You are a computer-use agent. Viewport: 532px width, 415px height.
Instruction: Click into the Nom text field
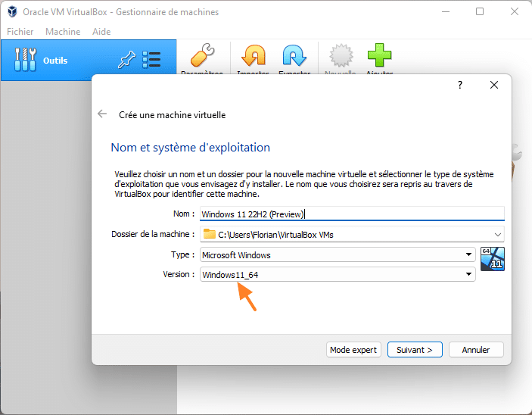click(x=352, y=214)
